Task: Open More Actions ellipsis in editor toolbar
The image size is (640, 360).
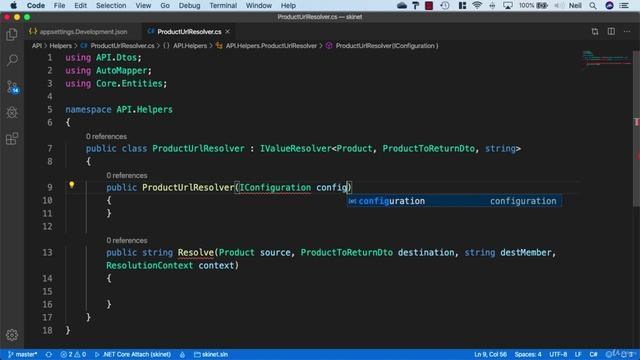Action: click(627, 31)
